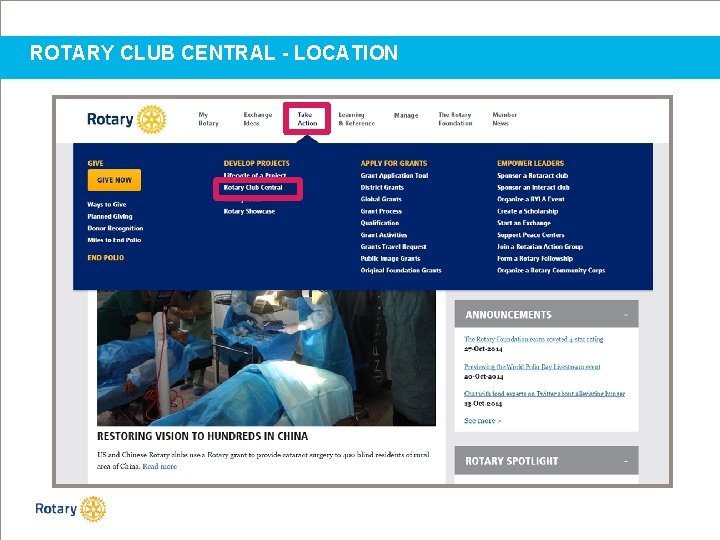This screenshot has width=720, height=540.
Task: Click See more under Announcements
Action: (x=483, y=421)
